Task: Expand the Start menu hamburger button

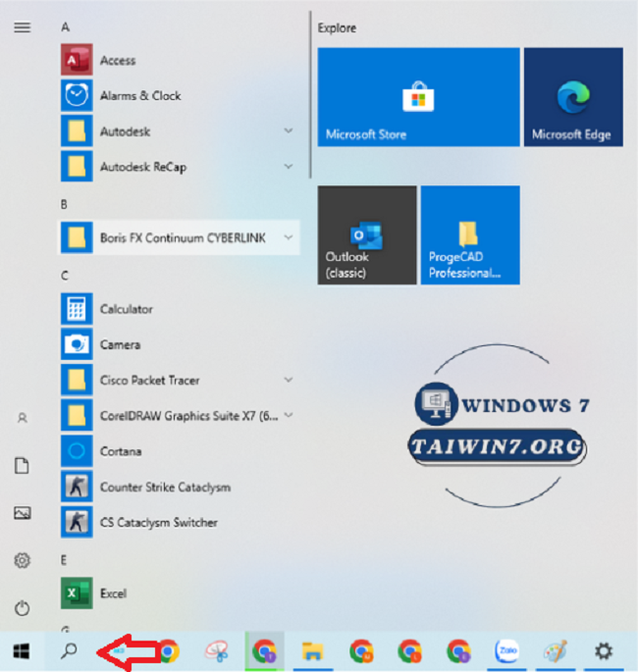Action: (23, 27)
